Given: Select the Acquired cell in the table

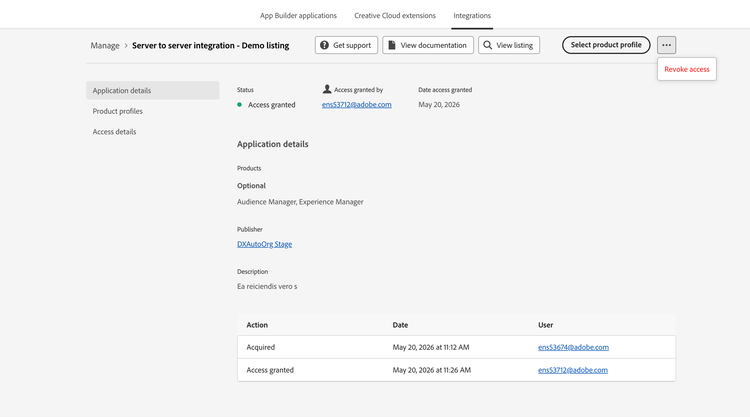Looking at the screenshot, I should coord(261,347).
